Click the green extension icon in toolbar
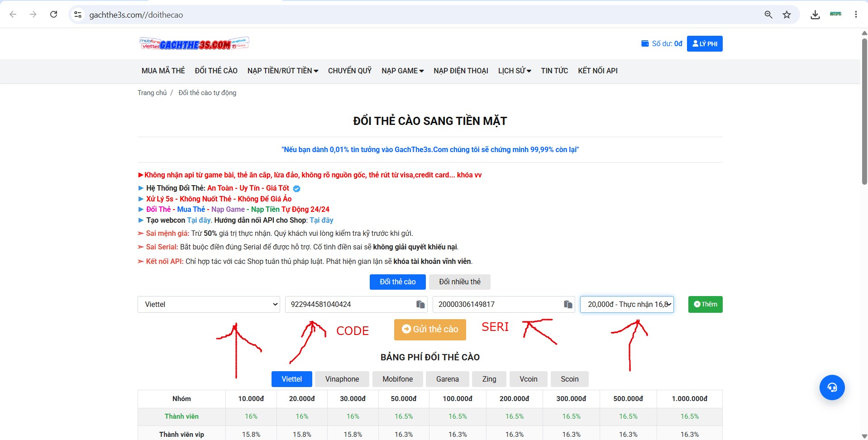Image resolution: width=868 pixels, height=440 pixels. [835, 14]
